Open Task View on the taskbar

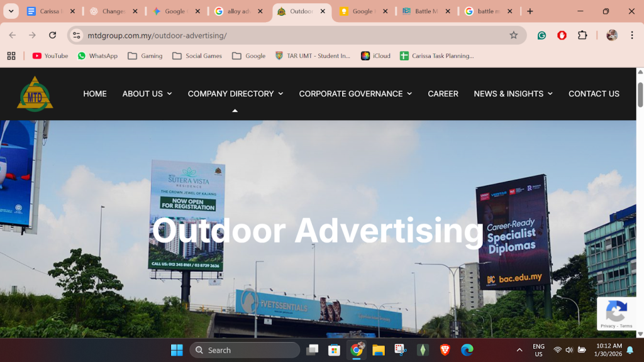312,350
